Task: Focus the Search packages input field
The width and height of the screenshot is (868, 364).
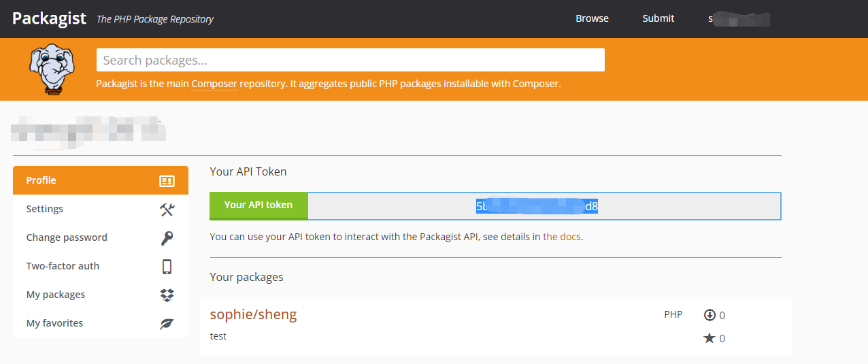Action: click(350, 60)
